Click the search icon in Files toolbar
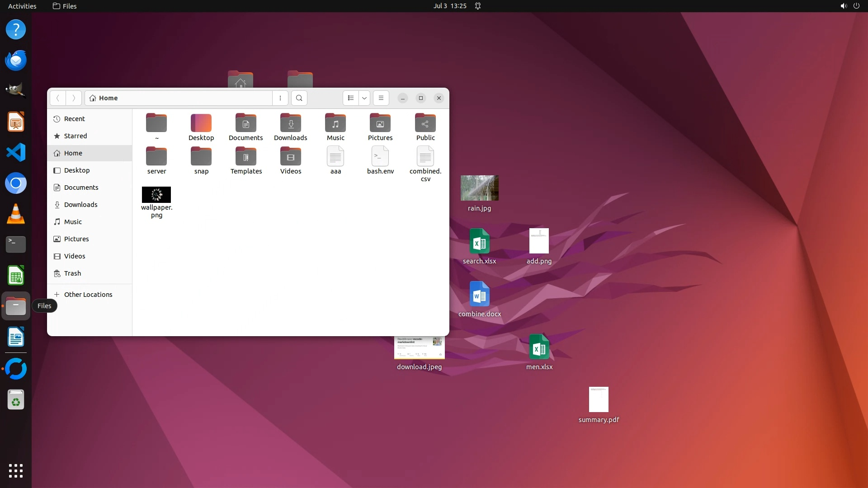Image resolution: width=868 pixels, height=488 pixels. (x=299, y=98)
